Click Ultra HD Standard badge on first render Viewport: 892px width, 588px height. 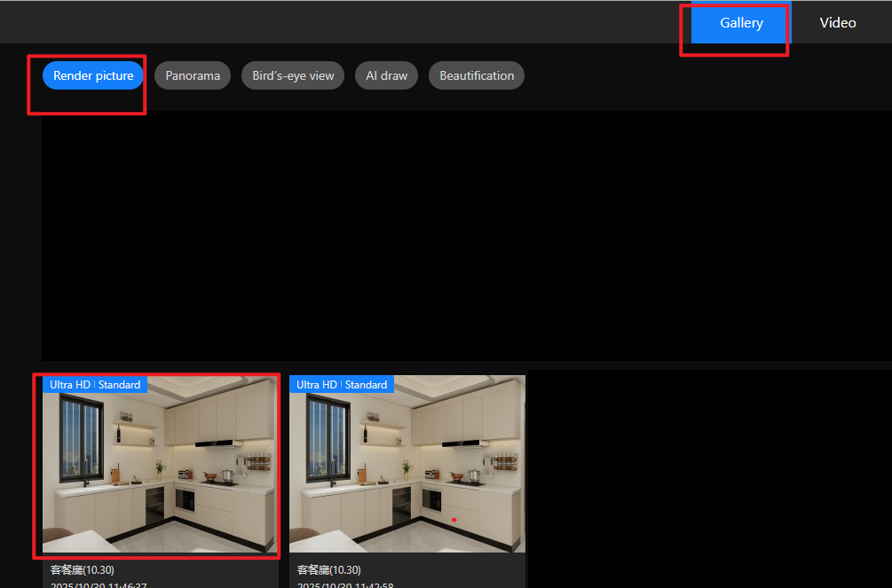tap(95, 385)
